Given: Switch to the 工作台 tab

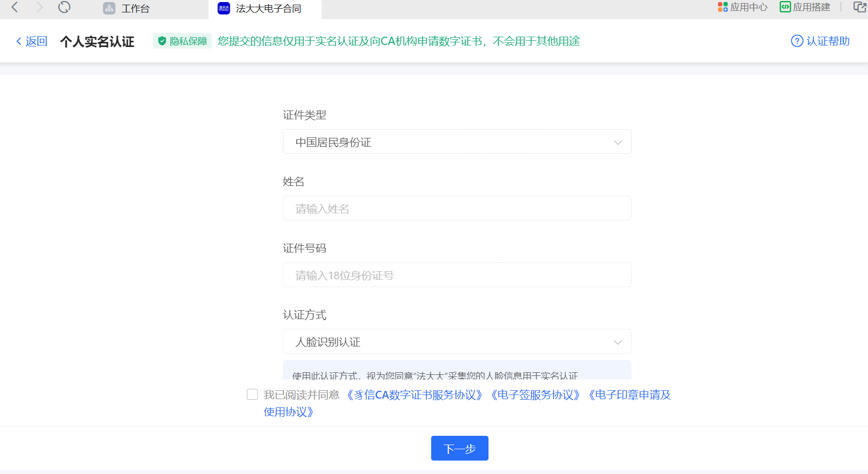Looking at the screenshot, I should [x=136, y=9].
